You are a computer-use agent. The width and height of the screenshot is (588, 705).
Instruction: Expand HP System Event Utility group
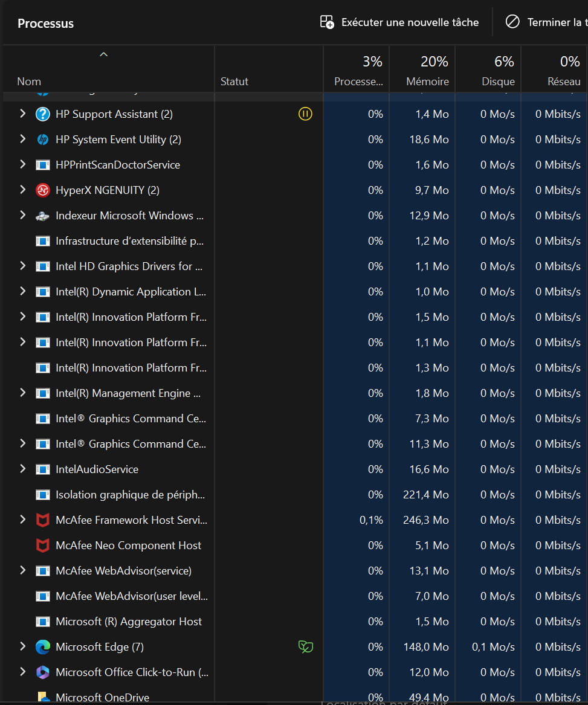22,139
